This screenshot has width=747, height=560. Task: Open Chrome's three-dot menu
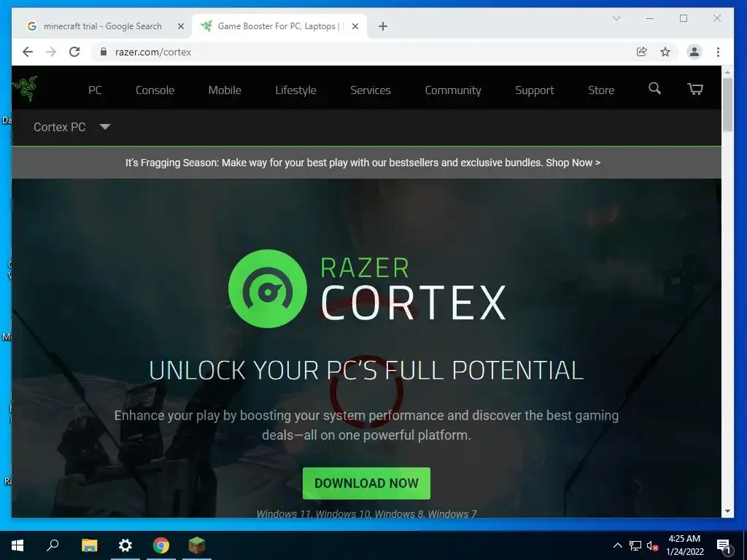pyautogui.click(x=718, y=52)
